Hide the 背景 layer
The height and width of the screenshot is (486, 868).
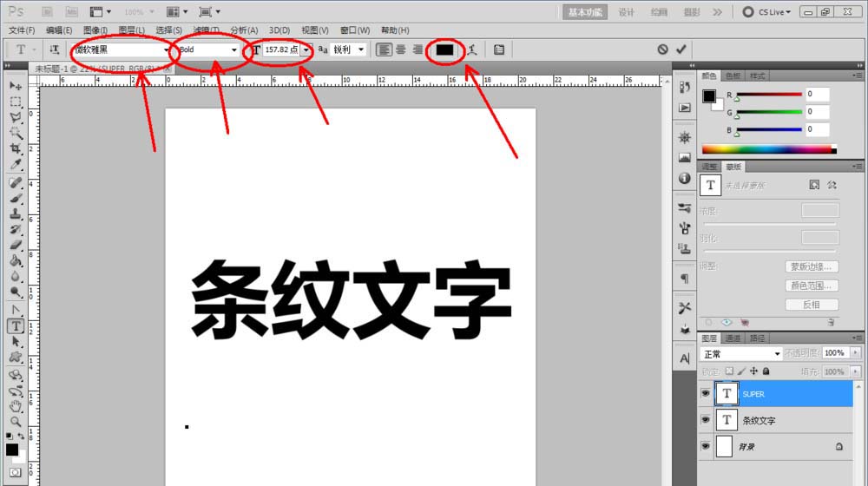pos(705,445)
